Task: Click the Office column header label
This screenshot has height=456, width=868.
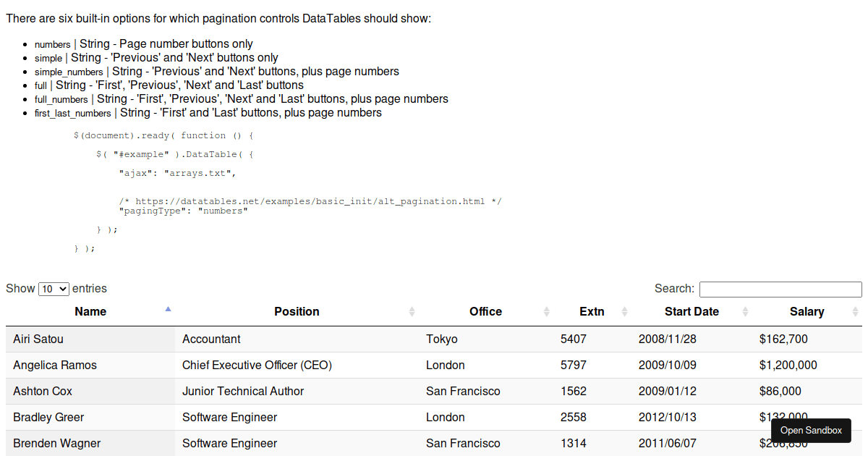Action: [x=485, y=311]
